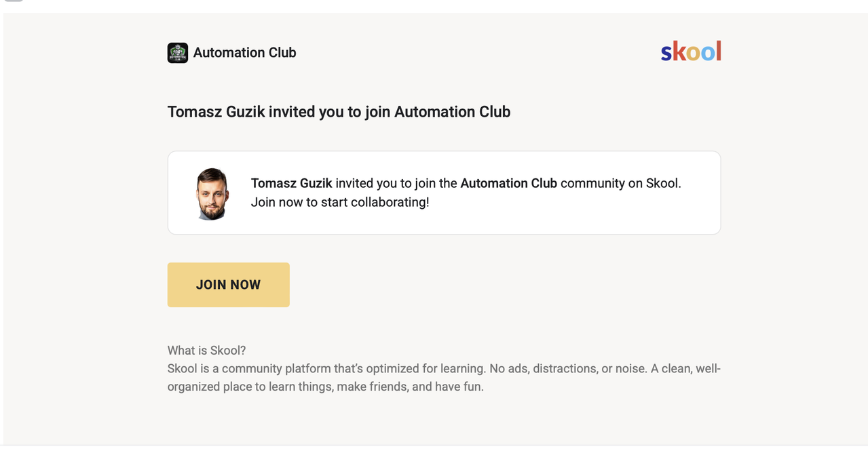Click 'Join now to start collaborating!' sentence
This screenshot has height=451, width=868.
pos(340,202)
